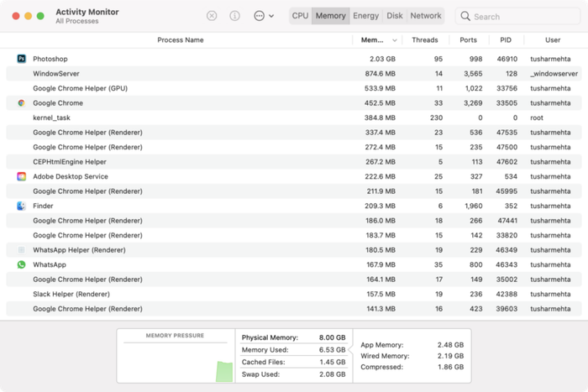The image size is (588, 392).
Task: Click the Physical Memory 8.00 GB value
Action: pos(333,337)
